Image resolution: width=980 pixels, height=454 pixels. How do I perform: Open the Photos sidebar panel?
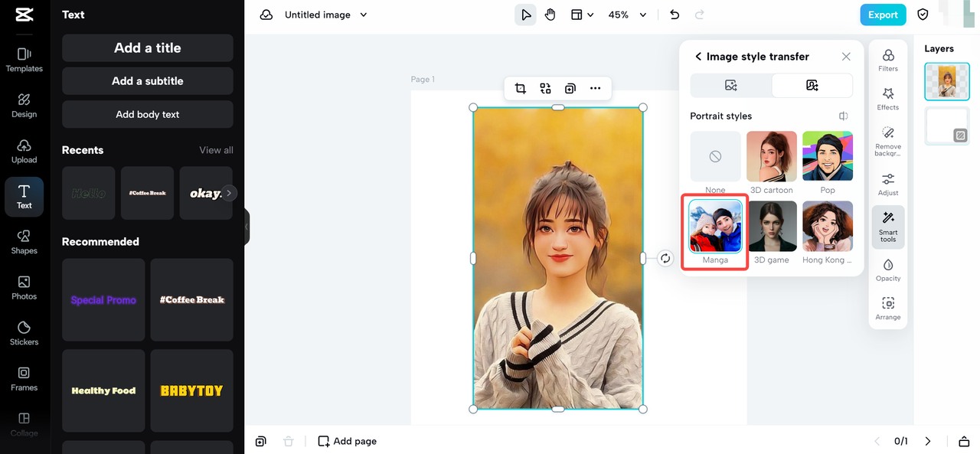point(24,288)
